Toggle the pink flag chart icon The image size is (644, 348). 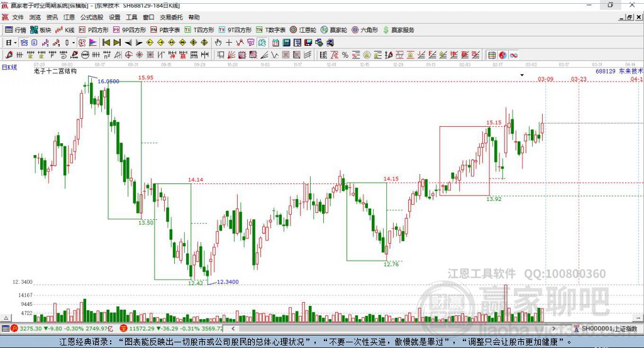coord(93,43)
